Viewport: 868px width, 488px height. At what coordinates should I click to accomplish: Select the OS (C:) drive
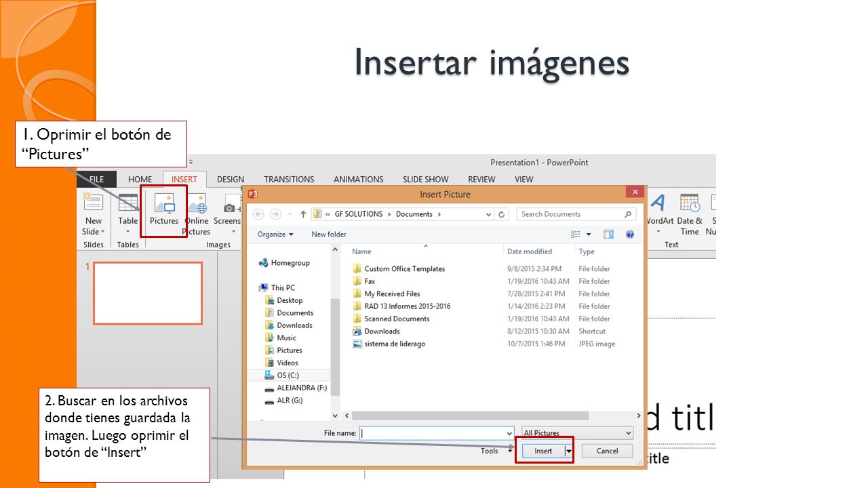[x=288, y=375]
